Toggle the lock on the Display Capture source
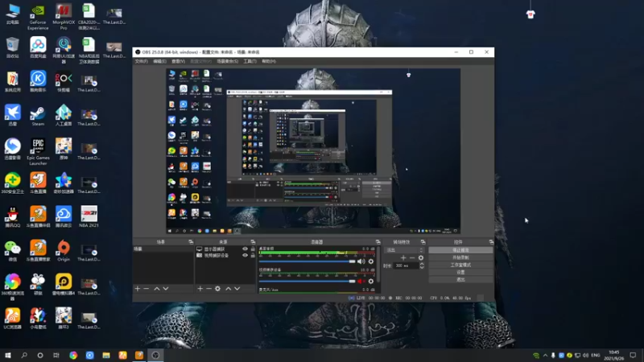The image size is (644, 362). 253,249
